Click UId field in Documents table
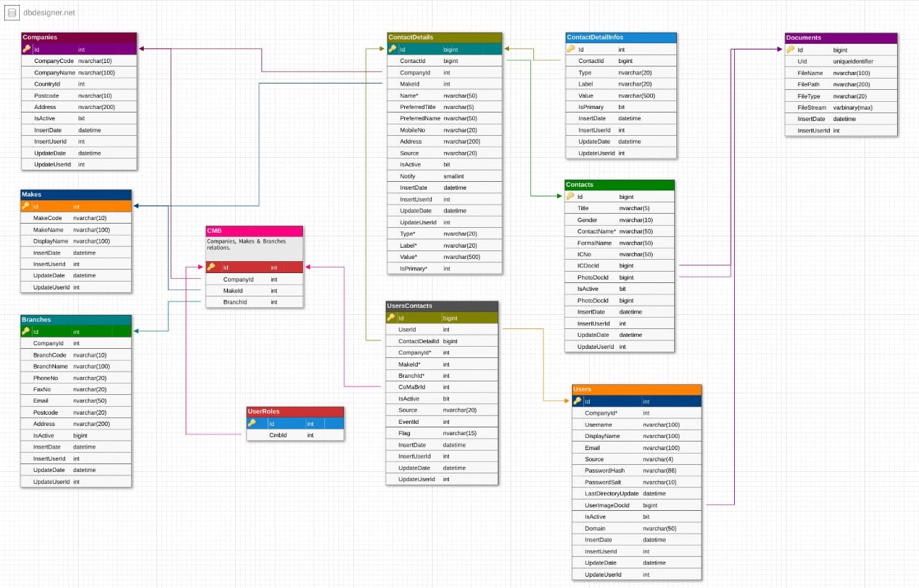The image size is (919, 588). 841,62
